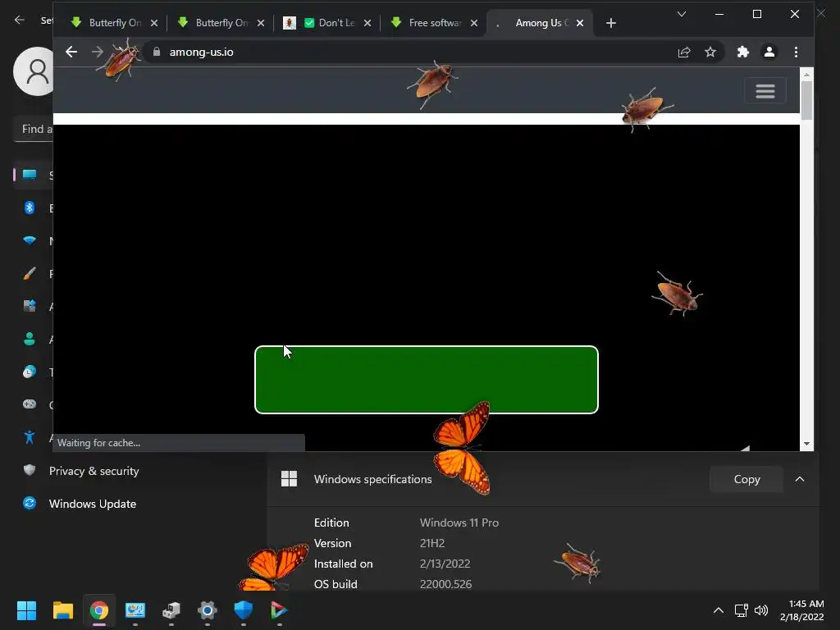Select Accounts person icon in Settings sidebar
Image resolution: width=840 pixels, height=630 pixels.
[x=30, y=339]
